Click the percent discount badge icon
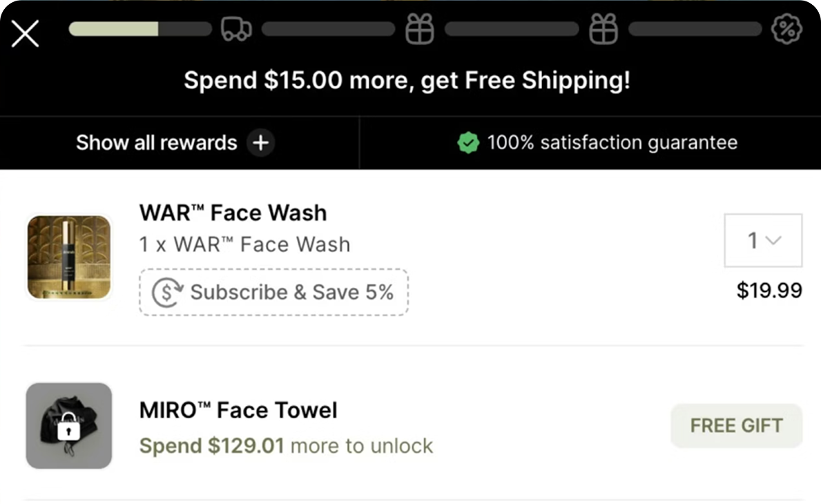Image resolution: width=821 pixels, height=504 pixels. [786, 29]
